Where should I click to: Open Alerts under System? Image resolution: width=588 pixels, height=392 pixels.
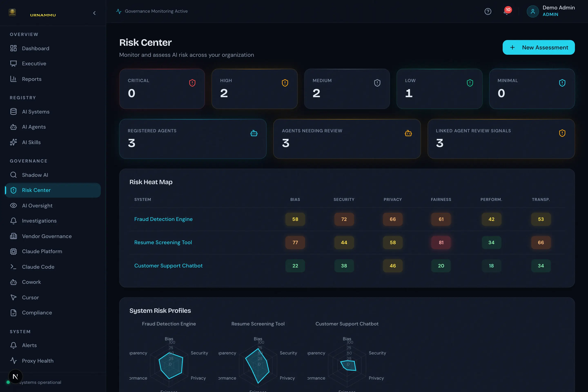pyautogui.click(x=53, y=345)
